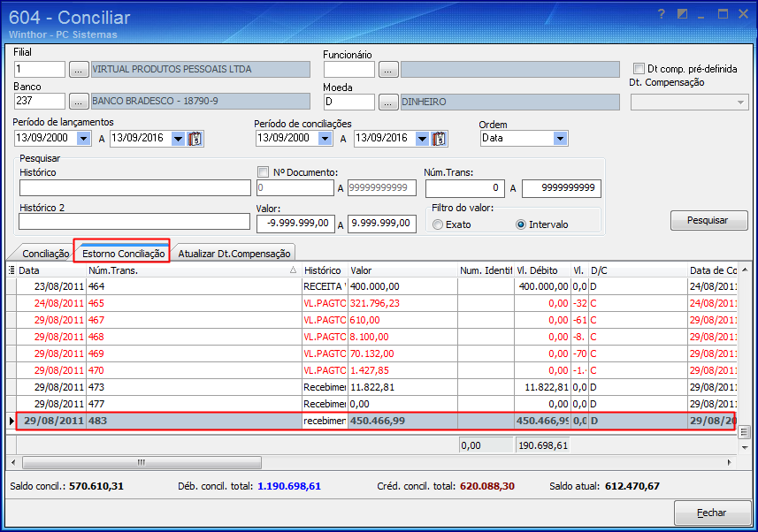Screen dimensions: 758x532
Task: Click the Fechar button
Action: 712,513
